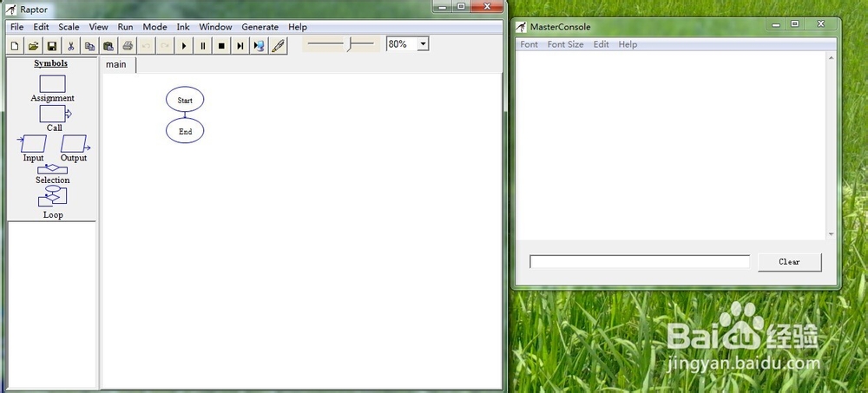Click MasterConsole scrollbar up arrow

(x=831, y=57)
